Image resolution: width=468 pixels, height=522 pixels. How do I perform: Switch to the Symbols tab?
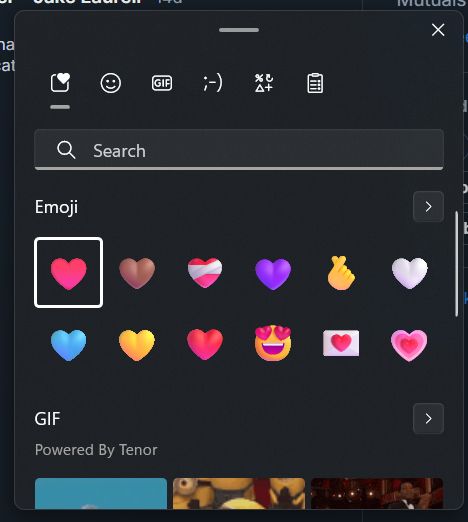click(264, 83)
